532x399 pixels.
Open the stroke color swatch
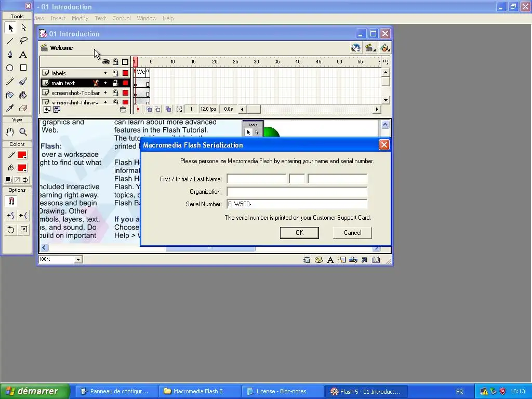pos(22,155)
